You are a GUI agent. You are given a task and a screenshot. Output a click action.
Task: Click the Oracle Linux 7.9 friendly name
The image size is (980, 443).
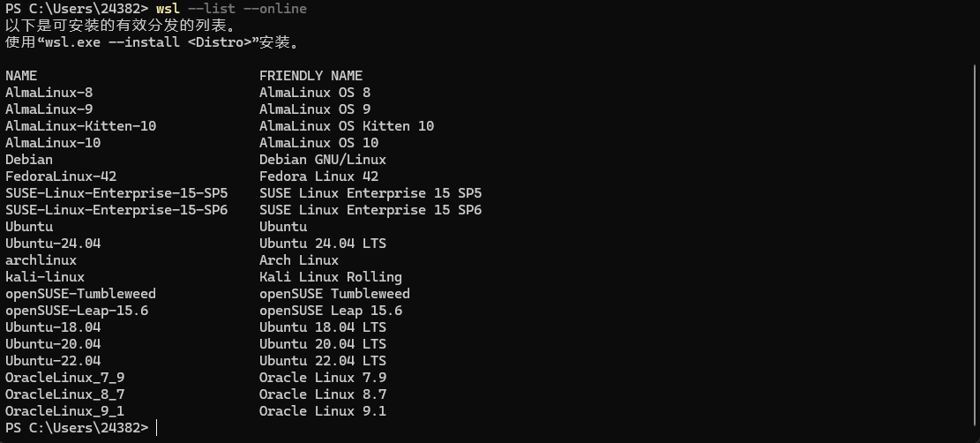point(323,378)
